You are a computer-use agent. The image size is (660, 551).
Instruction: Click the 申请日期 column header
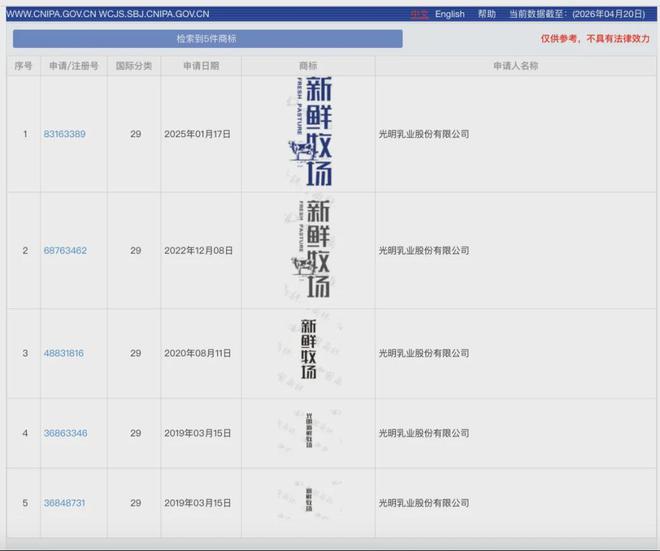[201, 66]
